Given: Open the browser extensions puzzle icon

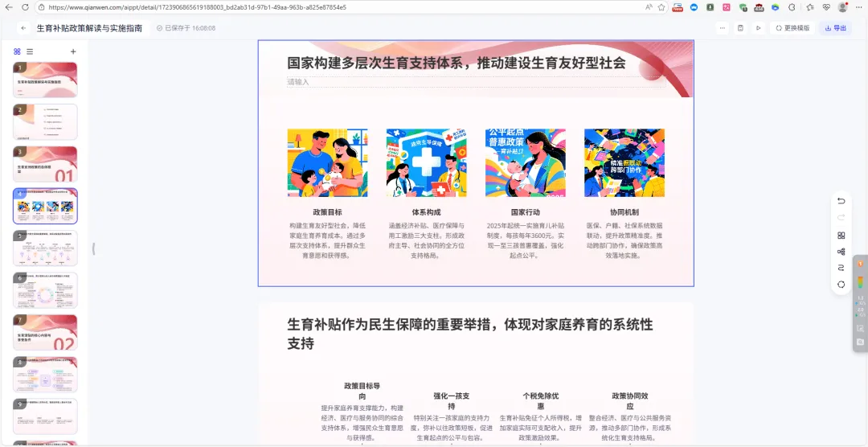Looking at the screenshot, I should pyautogui.click(x=792, y=7).
